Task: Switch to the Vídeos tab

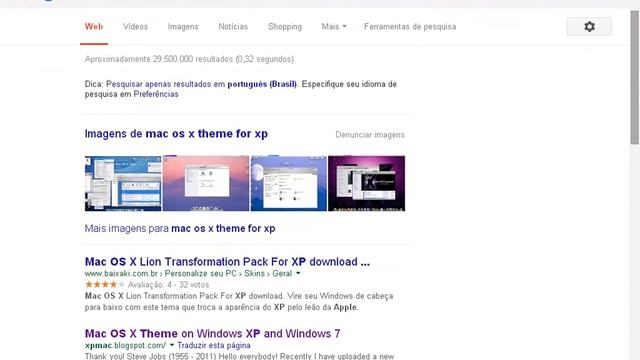Action: 136,27
